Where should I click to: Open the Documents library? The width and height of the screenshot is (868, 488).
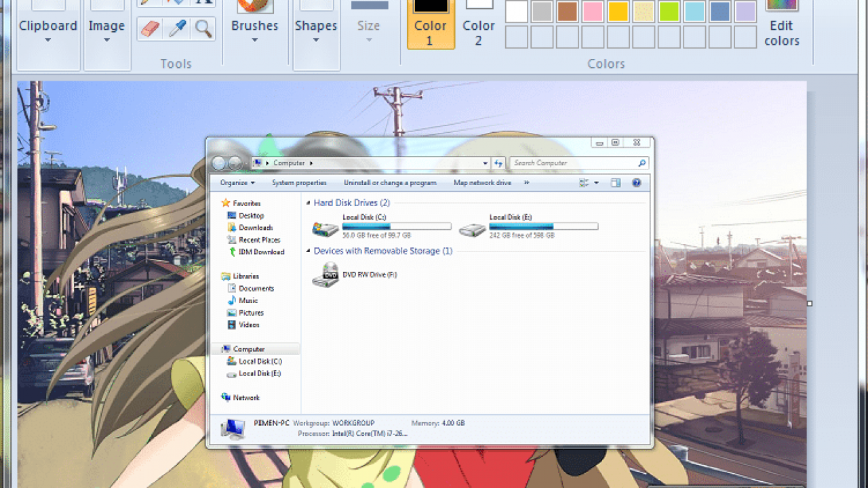click(251, 289)
